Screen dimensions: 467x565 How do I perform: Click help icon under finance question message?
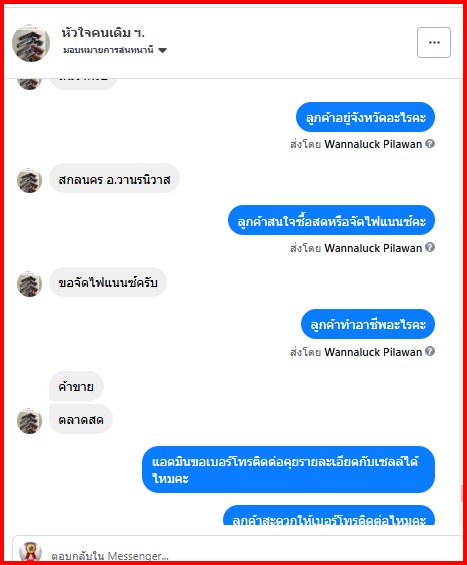point(430,247)
